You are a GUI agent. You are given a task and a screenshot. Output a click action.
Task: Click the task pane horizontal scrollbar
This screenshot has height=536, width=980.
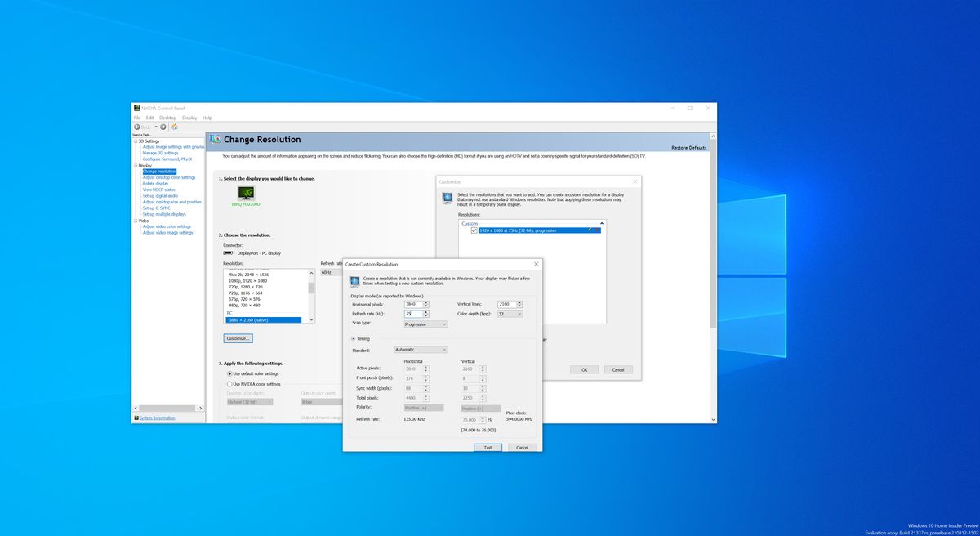point(167,408)
